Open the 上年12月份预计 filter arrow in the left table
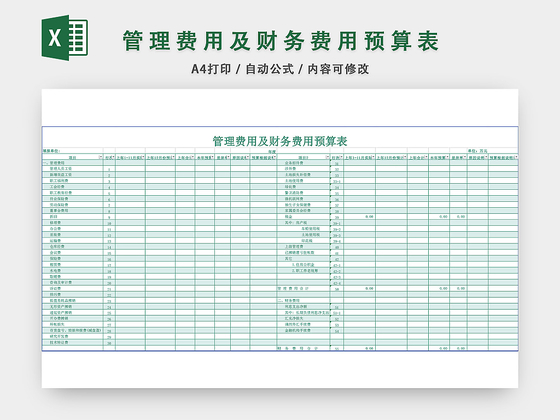 pos(173,158)
